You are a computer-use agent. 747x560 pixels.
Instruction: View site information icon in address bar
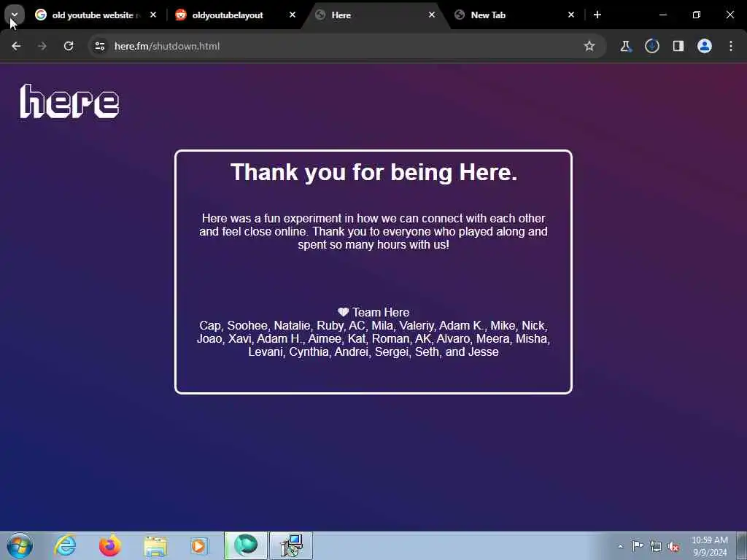pos(99,46)
